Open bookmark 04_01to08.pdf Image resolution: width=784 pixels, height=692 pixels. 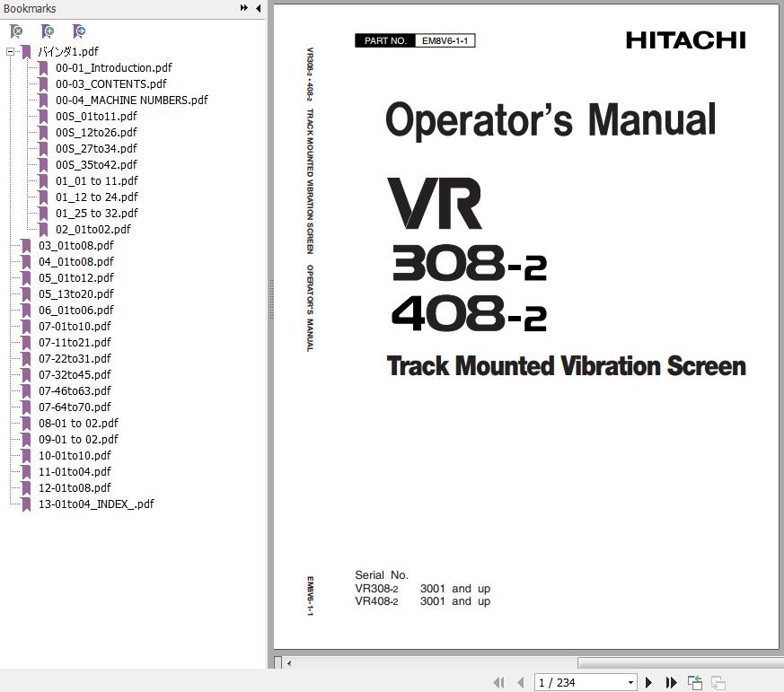[x=76, y=261]
